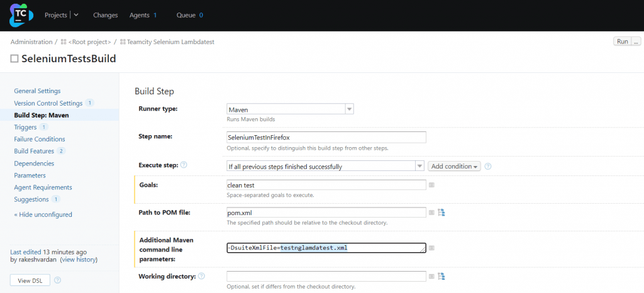Open file tree icon beside POM path field
The width and height of the screenshot is (644, 293).
pyautogui.click(x=441, y=213)
